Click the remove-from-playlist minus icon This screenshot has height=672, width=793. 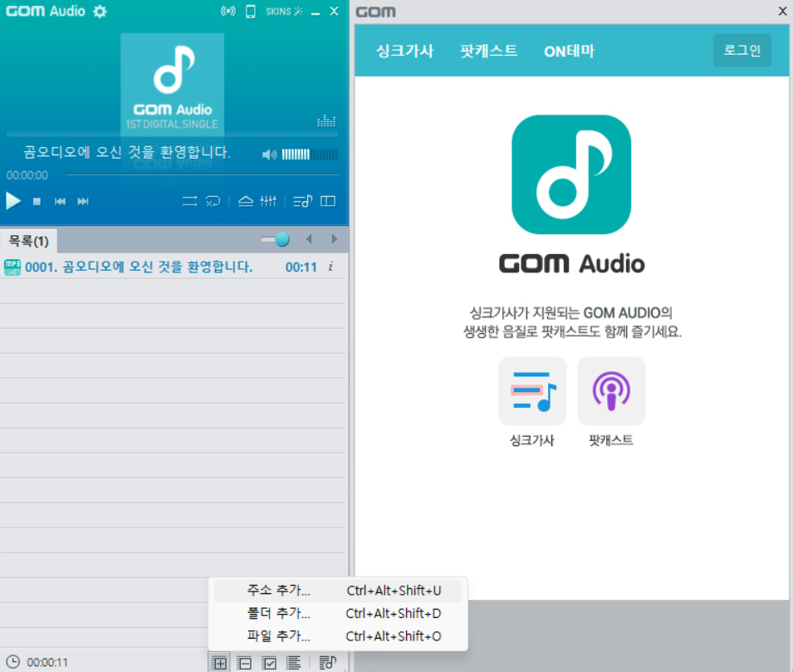tap(244, 662)
